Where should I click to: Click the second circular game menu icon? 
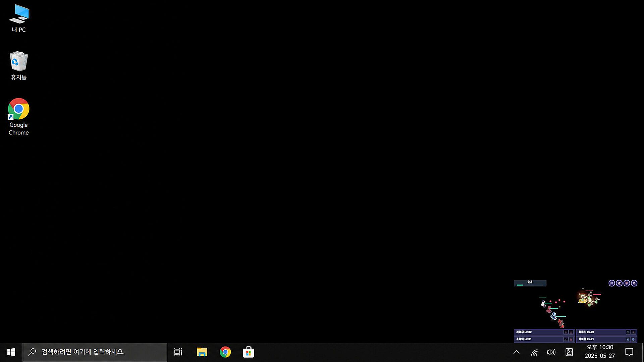pyautogui.click(x=619, y=283)
